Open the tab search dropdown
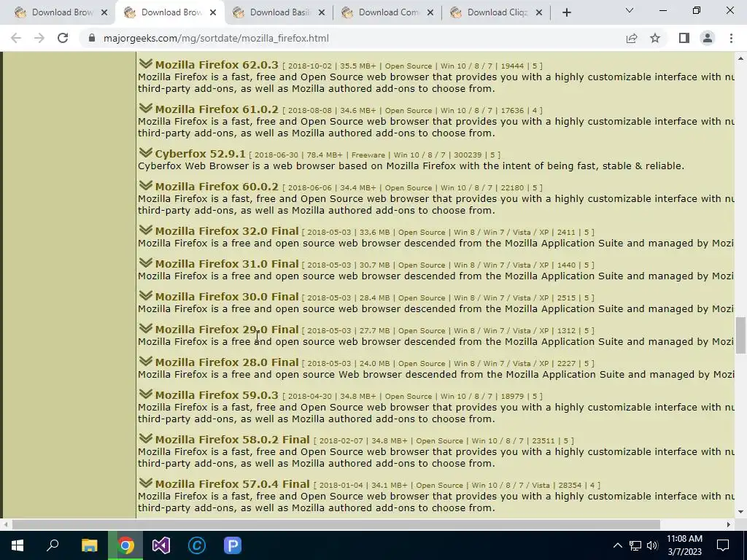The width and height of the screenshot is (747, 560). [x=630, y=10]
